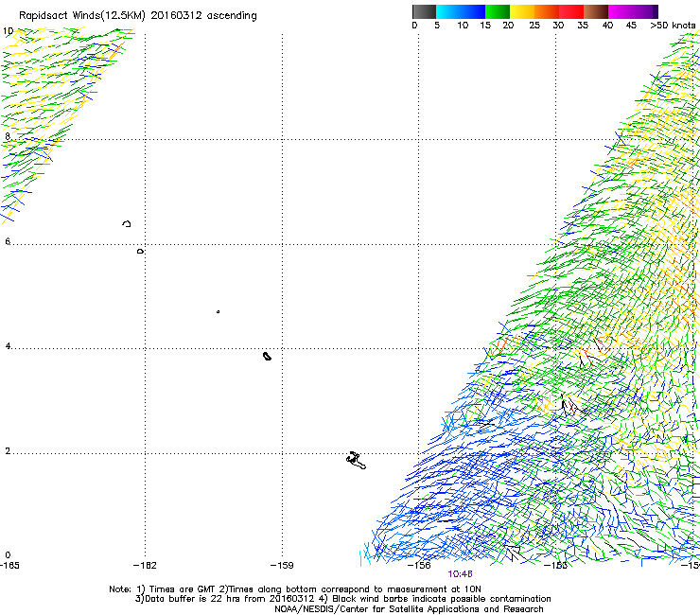The width and height of the screenshot is (700, 615).
Task: Click the island outline near 2N latitude
Action: [356, 461]
